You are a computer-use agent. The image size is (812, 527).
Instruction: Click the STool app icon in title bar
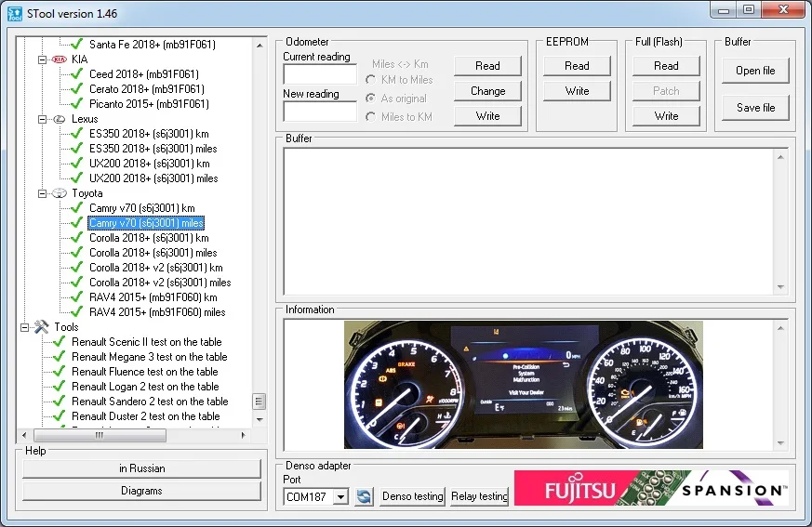click(x=15, y=14)
